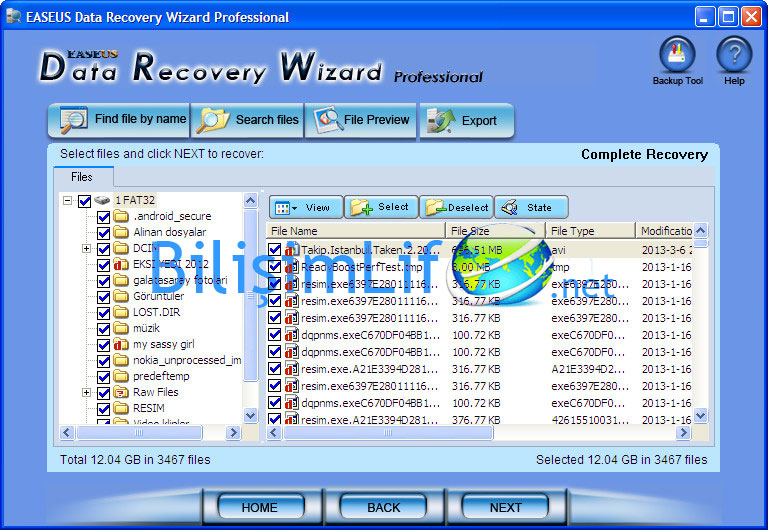Uncheck the .android_secure folder checkbox
This screenshot has width=768, height=530.
point(104,216)
